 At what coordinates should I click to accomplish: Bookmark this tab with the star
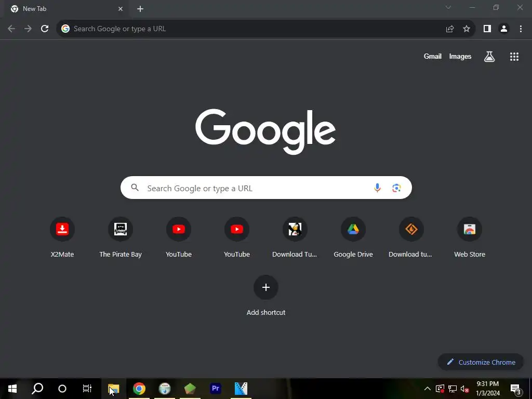click(x=467, y=29)
